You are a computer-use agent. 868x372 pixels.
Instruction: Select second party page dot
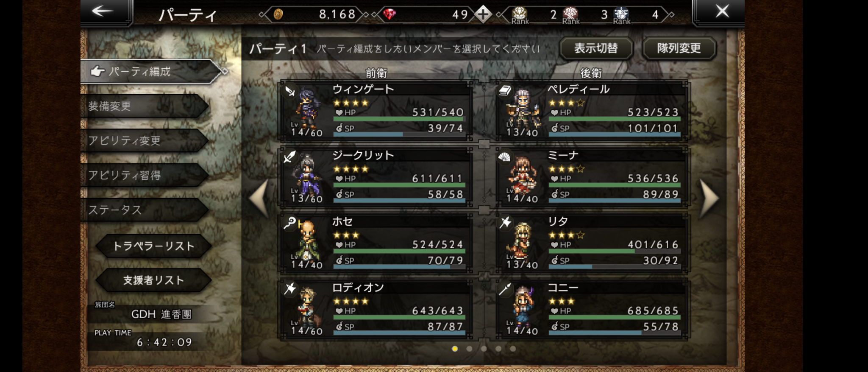pyautogui.click(x=469, y=349)
